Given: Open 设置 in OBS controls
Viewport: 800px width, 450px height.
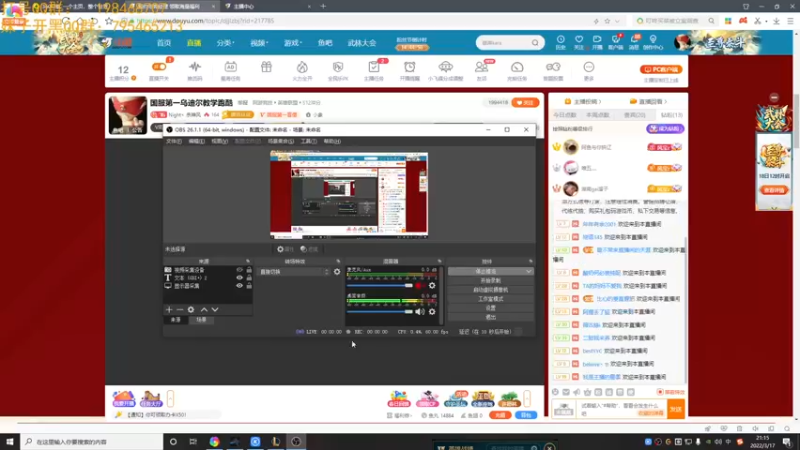Looking at the screenshot, I should (490, 308).
